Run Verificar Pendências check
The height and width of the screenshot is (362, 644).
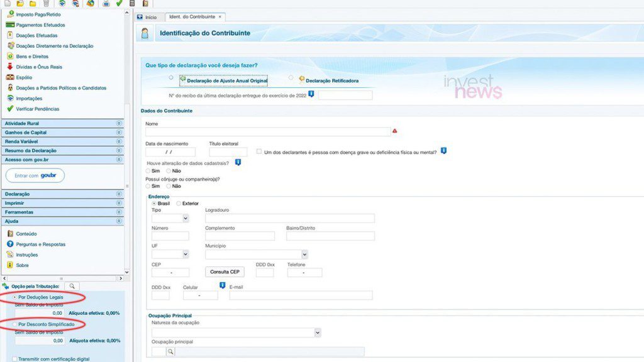coord(37,109)
